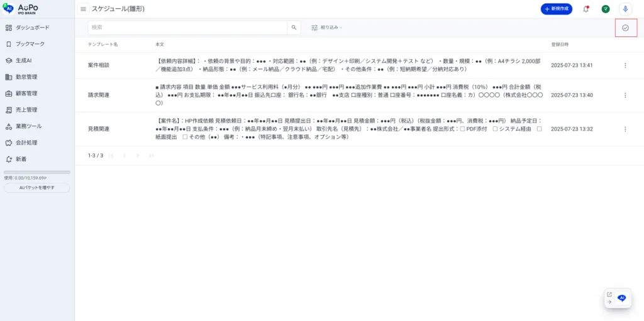Go to last page of pagination
This screenshot has height=321, width=644.
click(151, 156)
